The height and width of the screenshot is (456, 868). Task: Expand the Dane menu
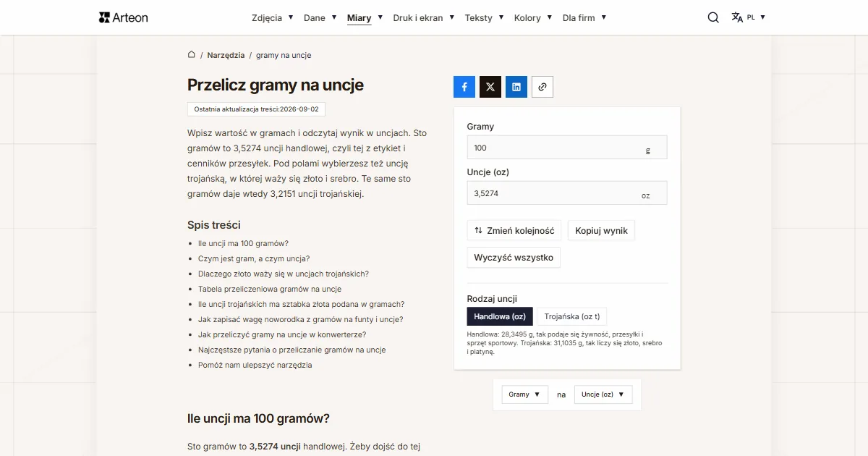[320, 17]
